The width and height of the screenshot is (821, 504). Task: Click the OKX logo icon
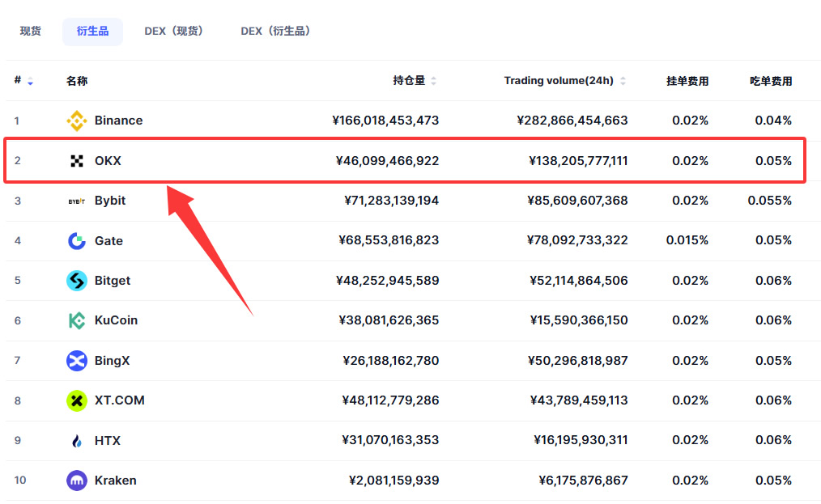(77, 161)
